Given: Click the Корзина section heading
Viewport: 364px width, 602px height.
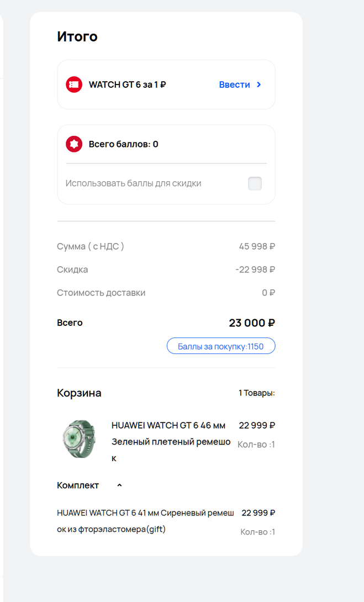Looking at the screenshot, I should point(79,393).
